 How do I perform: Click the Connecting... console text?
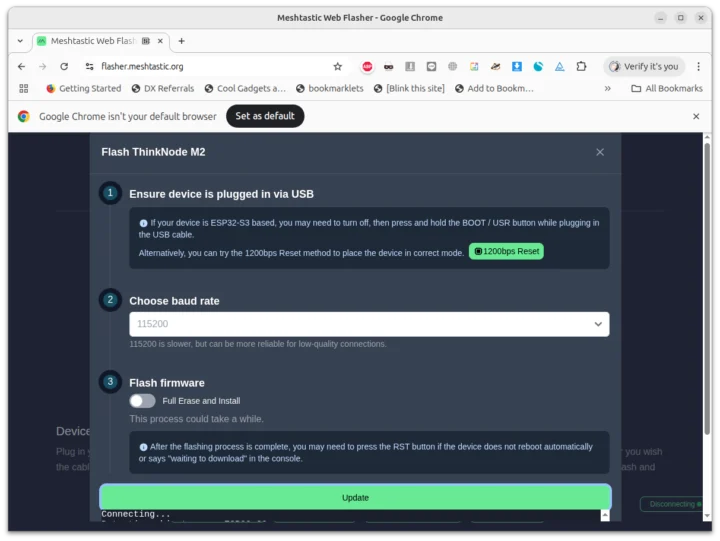click(x=135, y=514)
